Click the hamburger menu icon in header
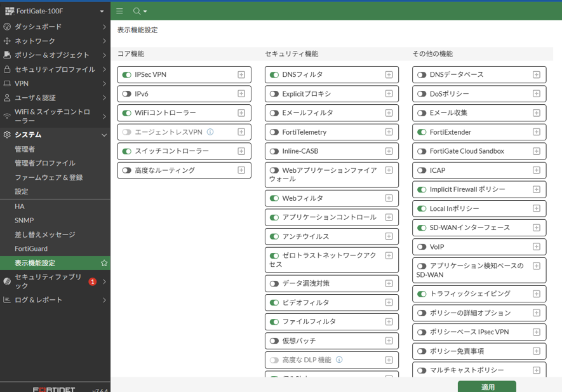Screen dimensions: 562x392 click(x=120, y=11)
